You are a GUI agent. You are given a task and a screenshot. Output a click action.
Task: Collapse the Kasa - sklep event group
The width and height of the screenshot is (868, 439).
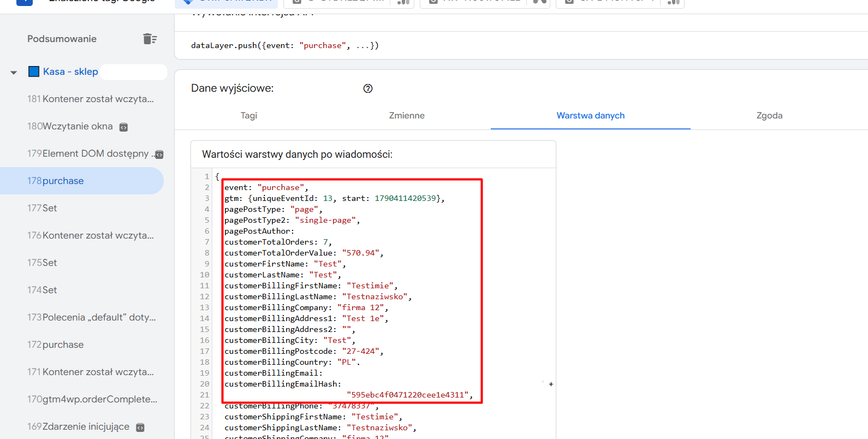14,72
